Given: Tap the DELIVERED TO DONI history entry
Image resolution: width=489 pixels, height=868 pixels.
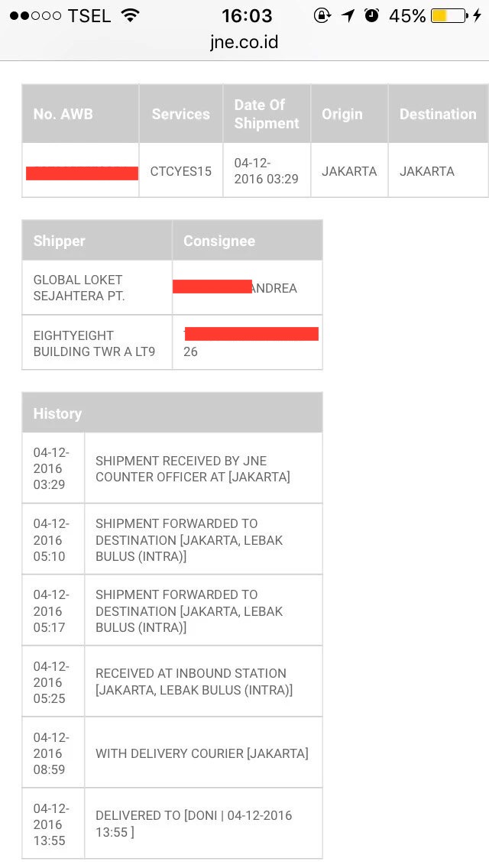Looking at the screenshot, I should pyautogui.click(x=194, y=824).
